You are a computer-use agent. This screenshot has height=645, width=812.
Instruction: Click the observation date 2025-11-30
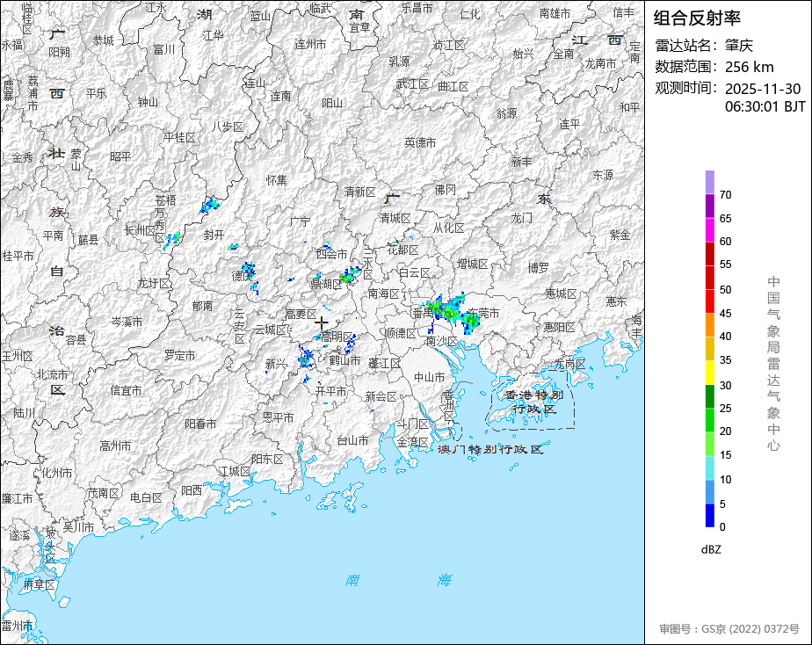(x=762, y=89)
